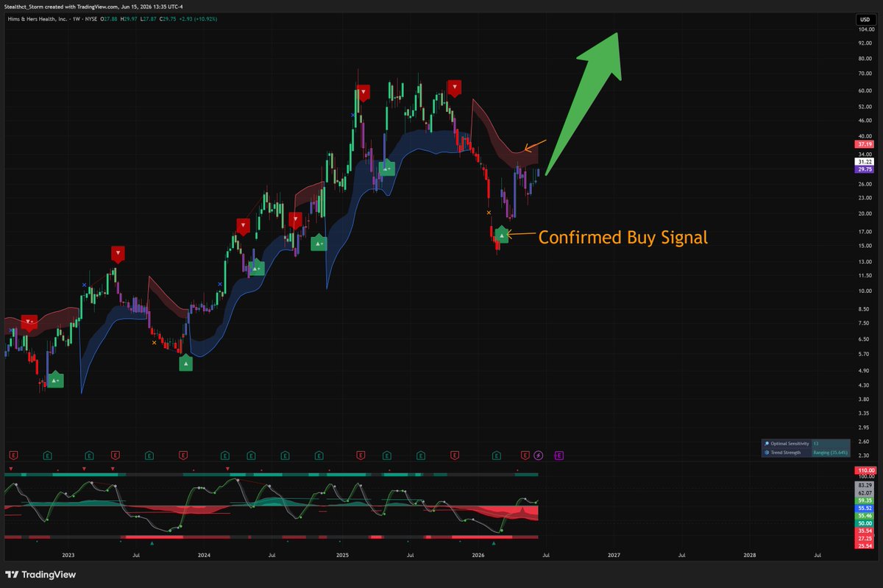This screenshot has width=883, height=588.
Task: Click the red sell signal marker above the 2025 peak near 60.00
Action: pos(363,93)
